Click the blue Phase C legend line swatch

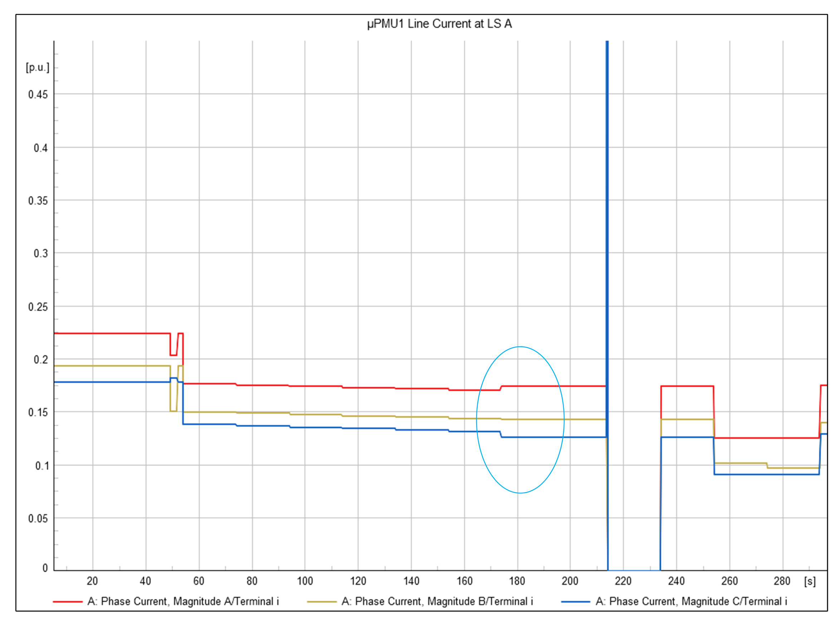tap(575, 601)
